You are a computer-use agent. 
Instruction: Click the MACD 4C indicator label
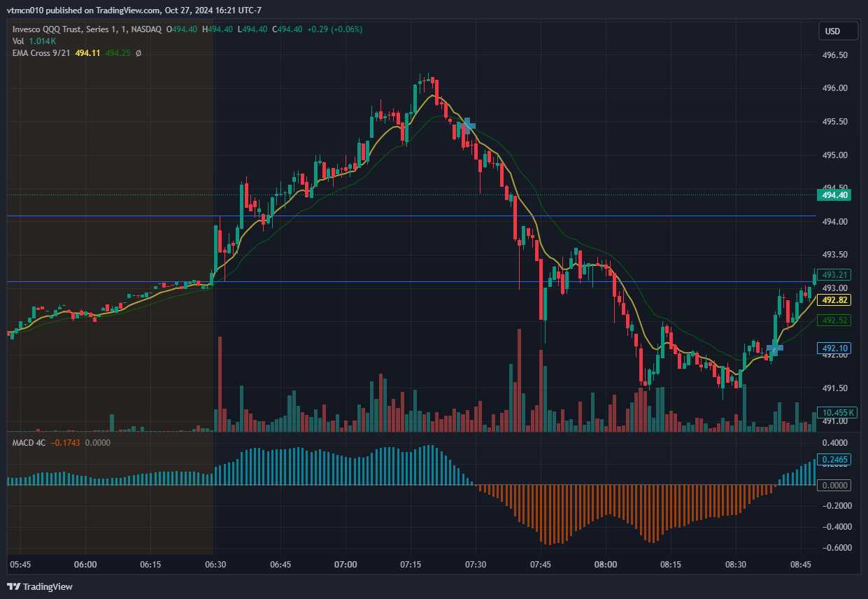coord(29,442)
